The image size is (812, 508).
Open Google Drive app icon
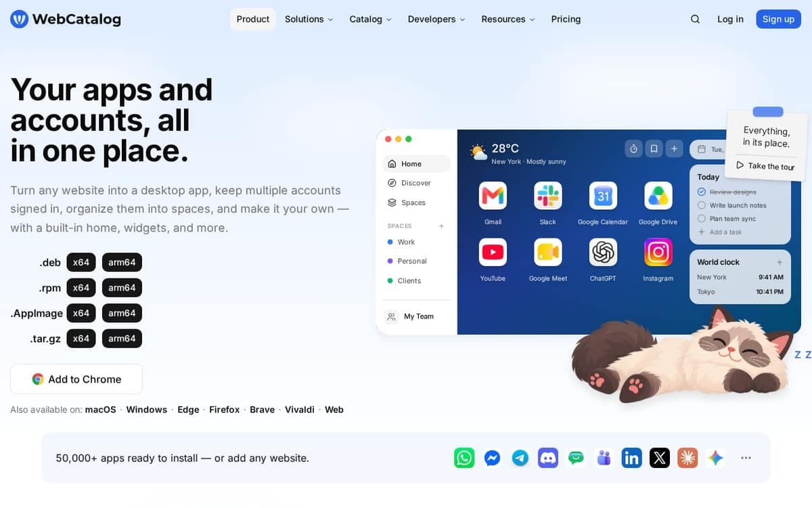pos(658,196)
